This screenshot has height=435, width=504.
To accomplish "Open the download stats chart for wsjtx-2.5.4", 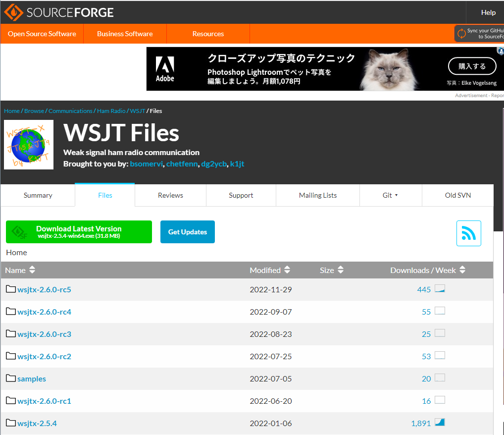I will click(x=440, y=422).
